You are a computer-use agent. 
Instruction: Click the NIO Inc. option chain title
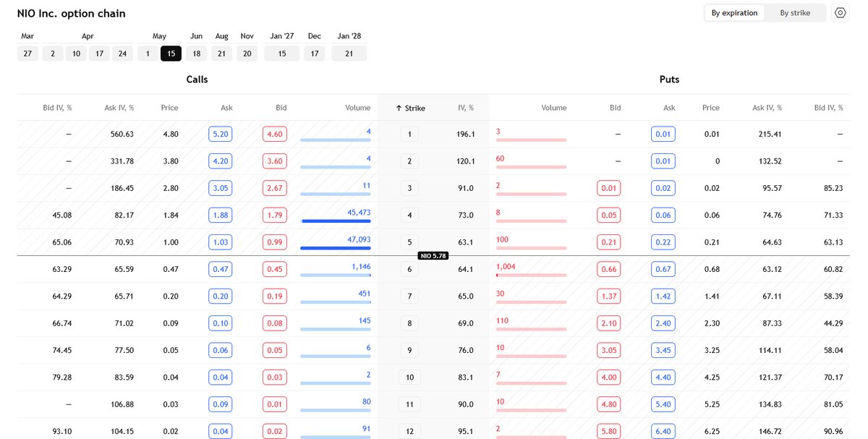71,13
